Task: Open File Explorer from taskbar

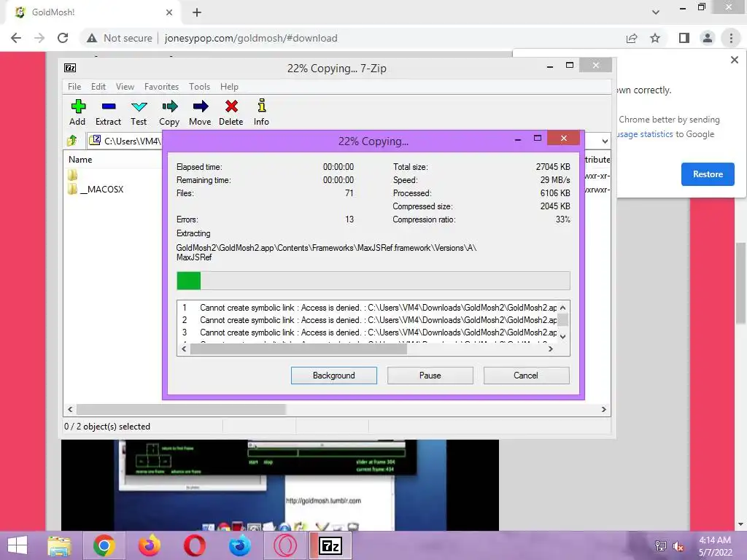Action: pyautogui.click(x=59, y=545)
